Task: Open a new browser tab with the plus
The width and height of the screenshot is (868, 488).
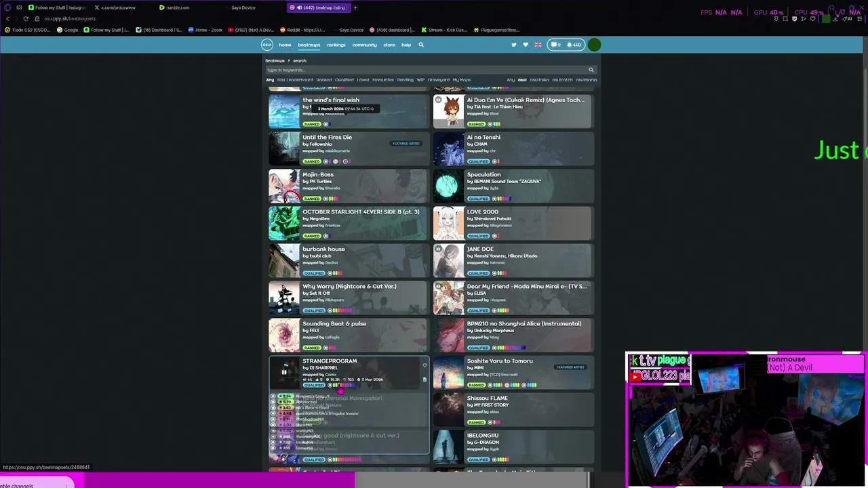Action: [355, 7]
